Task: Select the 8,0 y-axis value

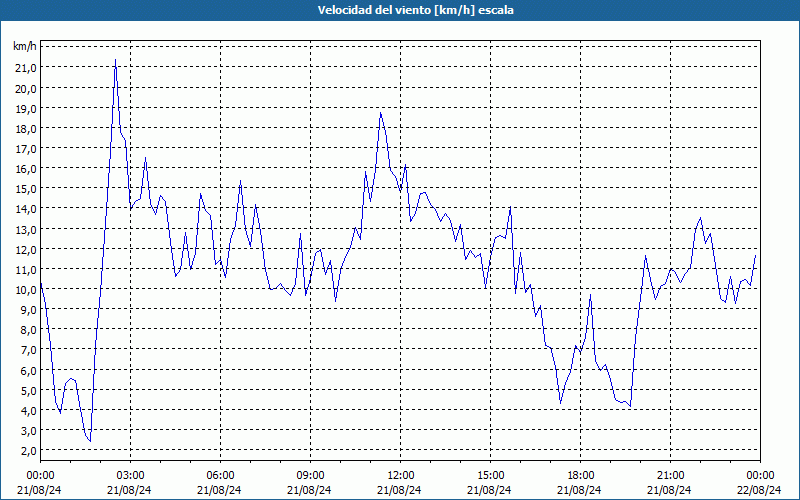Action: pos(28,330)
